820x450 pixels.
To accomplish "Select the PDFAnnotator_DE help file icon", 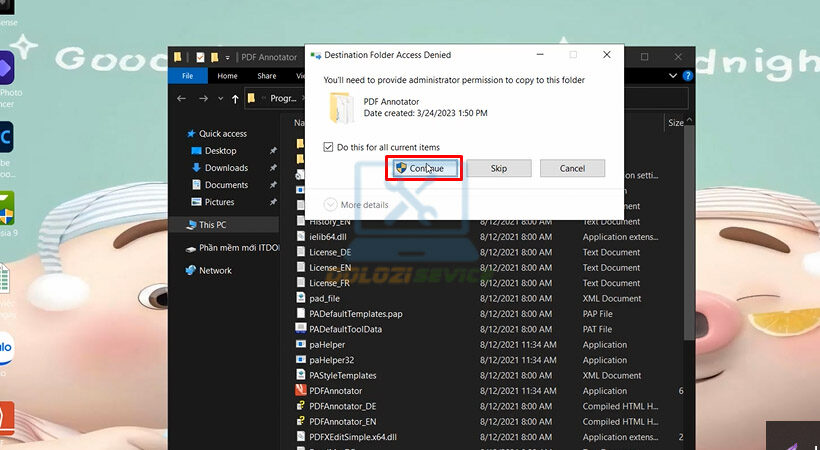I will [x=301, y=406].
